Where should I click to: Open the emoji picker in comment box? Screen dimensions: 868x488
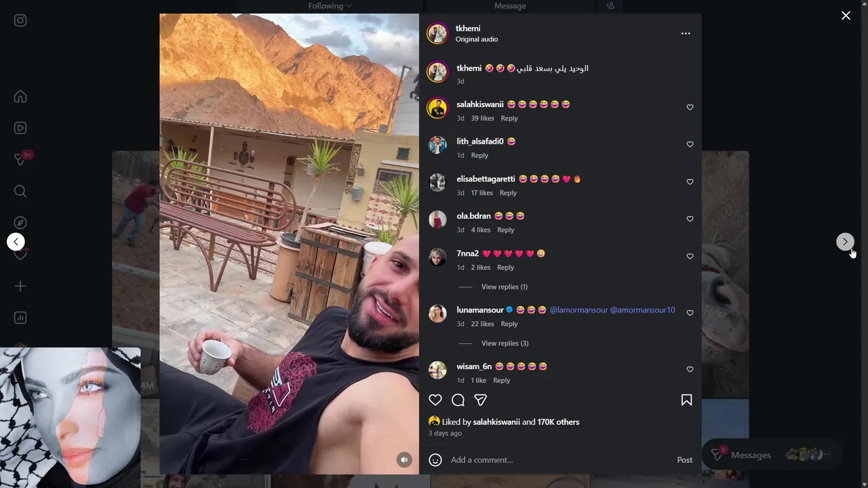click(435, 460)
